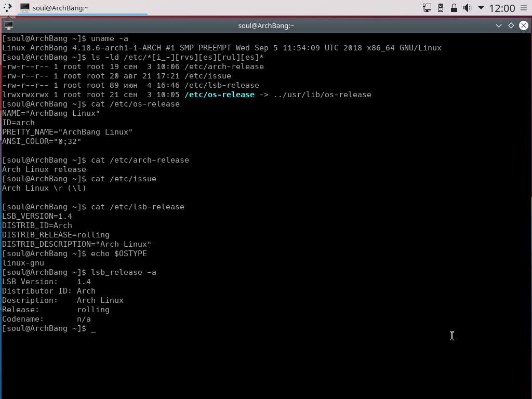Click the /etc/arch-release listing row

click(x=133, y=66)
